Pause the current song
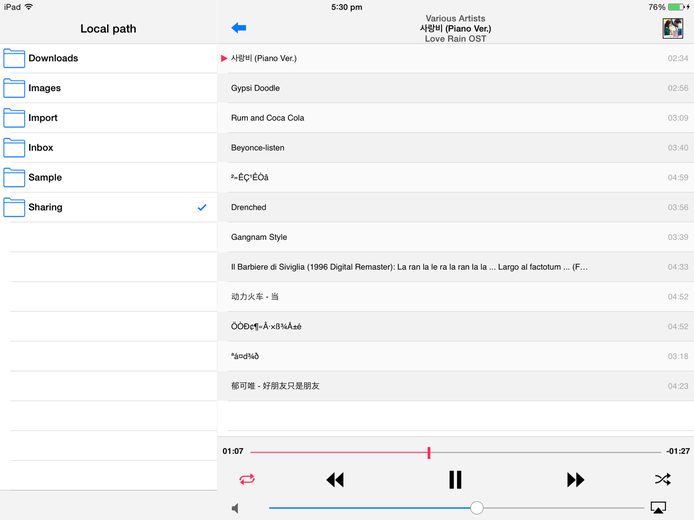The height and width of the screenshot is (520, 694). pos(455,479)
